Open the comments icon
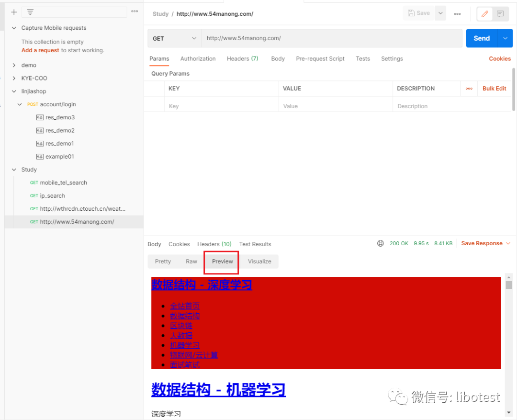 (x=501, y=14)
